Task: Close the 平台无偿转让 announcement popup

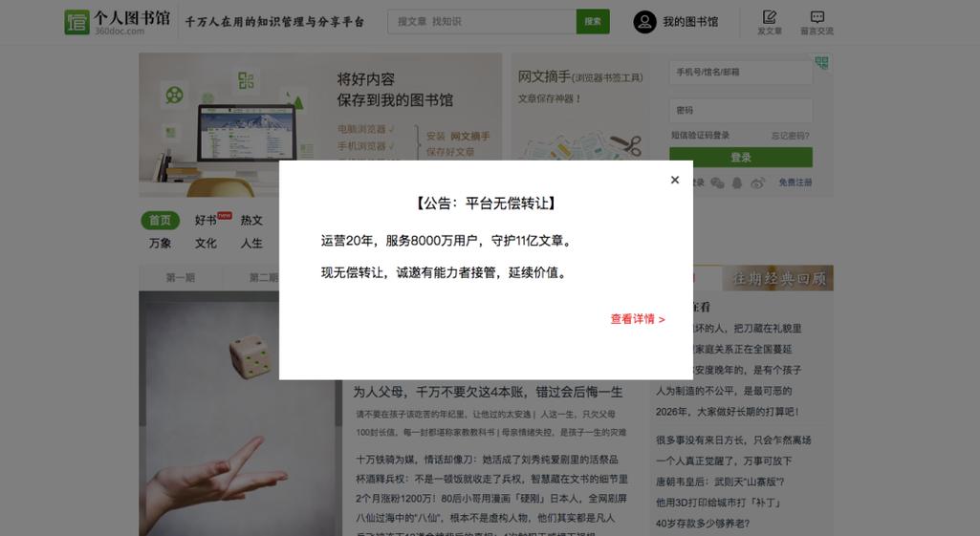Action: [x=674, y=180]
